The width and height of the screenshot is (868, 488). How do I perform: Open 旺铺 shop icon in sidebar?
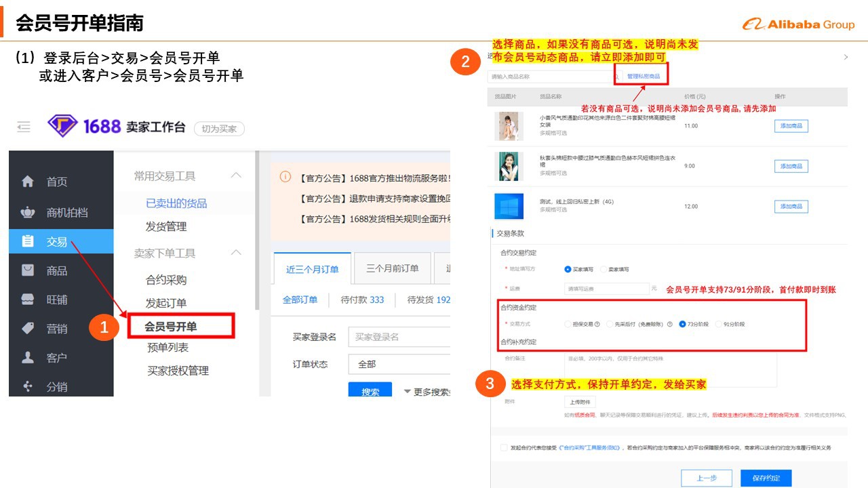tap(28, 300)
